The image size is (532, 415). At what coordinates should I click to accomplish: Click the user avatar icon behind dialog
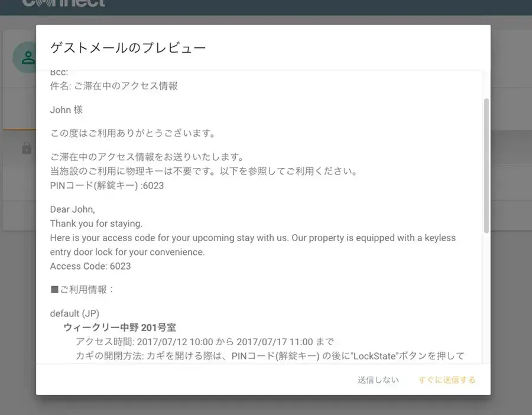pyautogui.click(x=28, y=57)
